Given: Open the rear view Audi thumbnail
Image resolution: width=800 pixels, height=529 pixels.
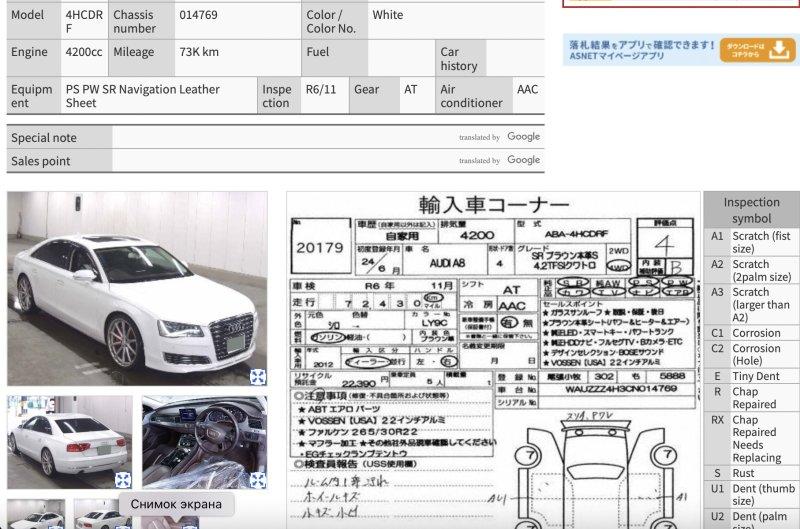Looking at the screenshot, I should tap(69, 441).
